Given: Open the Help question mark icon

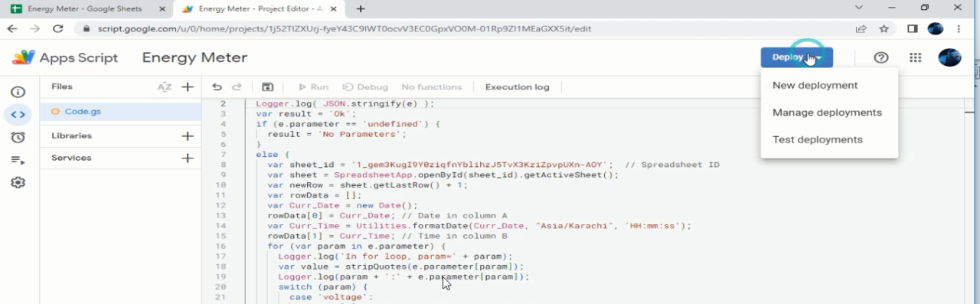Looking at the screenshot, I should coord(881,57).
